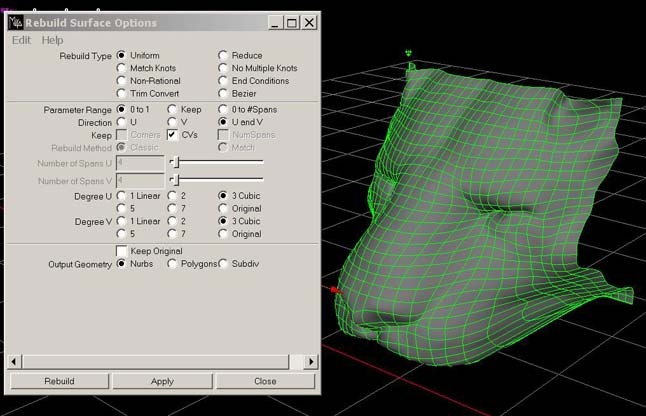Set Degree U to 2
Image resolution: width=646 pixels, height=416 pixels.
click(x=172, y=195)
